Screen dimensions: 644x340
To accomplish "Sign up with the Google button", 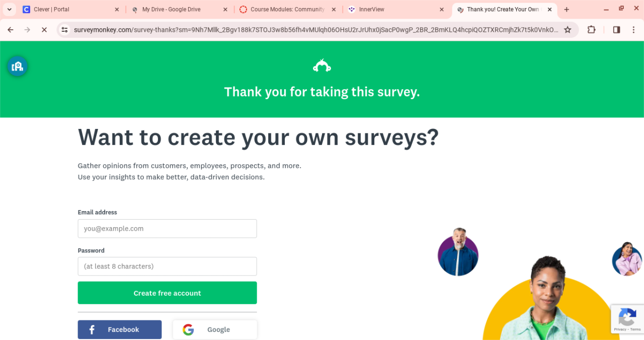I will 215,329.
